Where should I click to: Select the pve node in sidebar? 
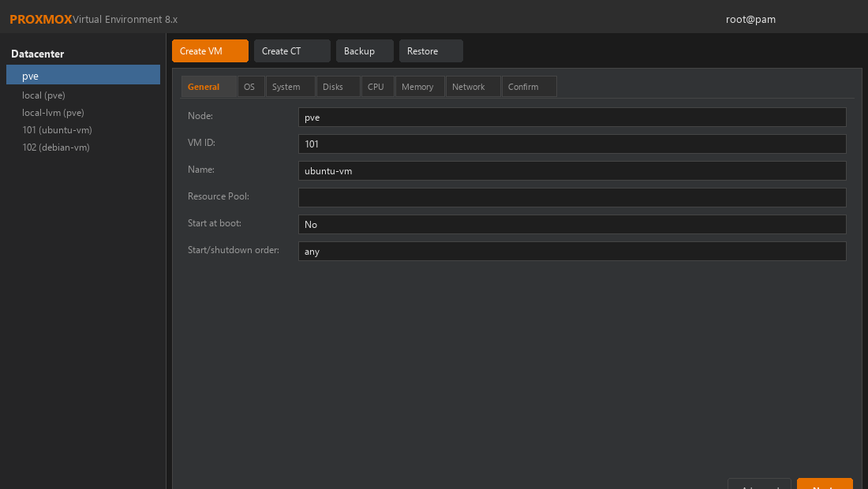point(83,75)
